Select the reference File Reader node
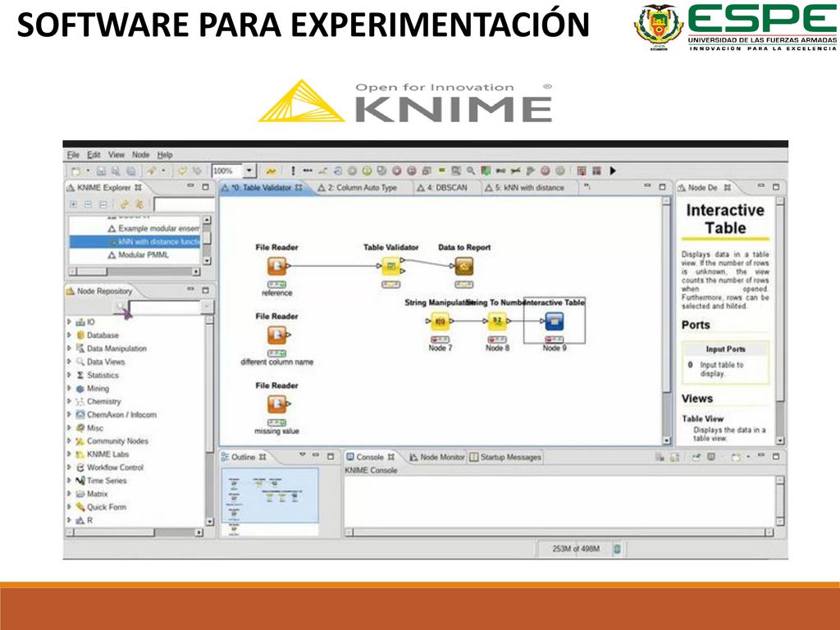The width and height of the screenshot is (840, 630). 277,267
